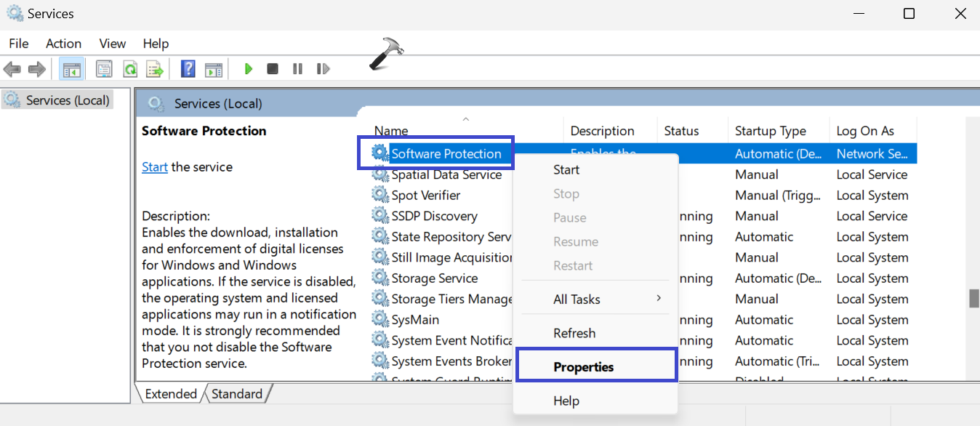Click the Pause Service toolbar icon
Image resolution: width=980 pixels, height=426 pixels.
(x=297, y=69)
